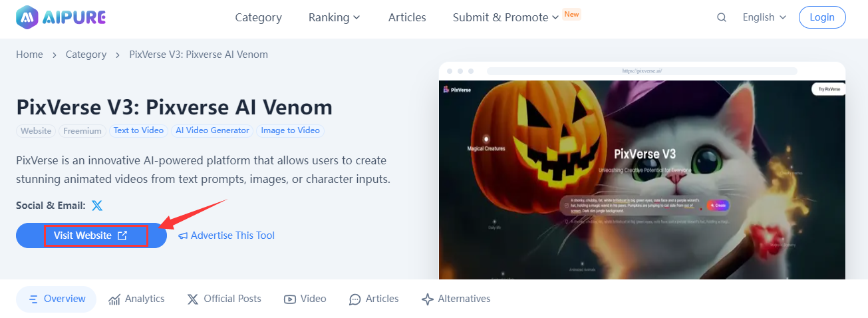Click the PixVerse V3 page heading
868x318 pixels.
[174, 107]
